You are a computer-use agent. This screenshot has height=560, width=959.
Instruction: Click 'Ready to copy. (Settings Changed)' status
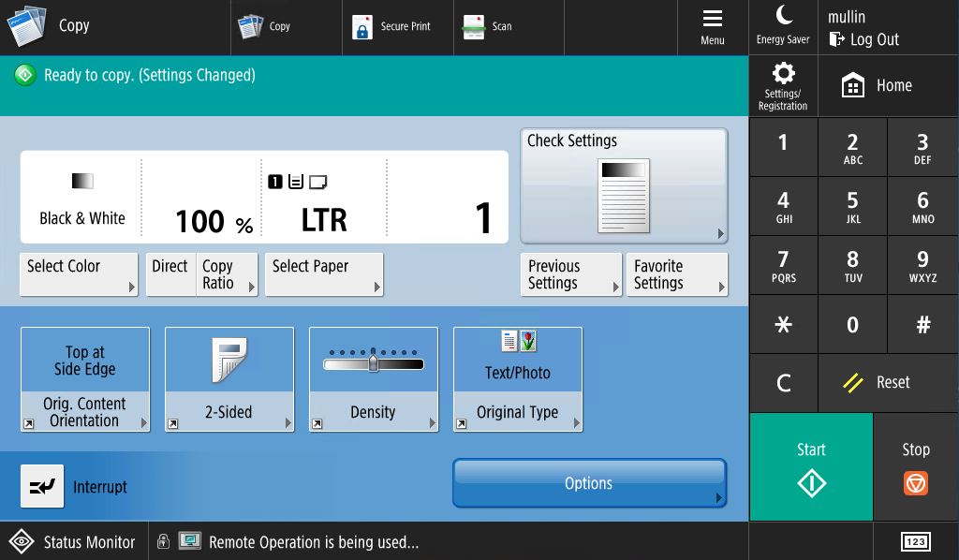pyautogui.click(x=150, y=75)
